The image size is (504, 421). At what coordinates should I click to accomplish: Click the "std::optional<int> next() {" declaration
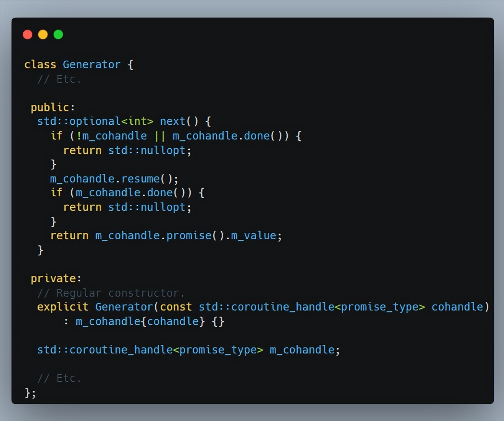pyautogui.click(x=124, y=122)
